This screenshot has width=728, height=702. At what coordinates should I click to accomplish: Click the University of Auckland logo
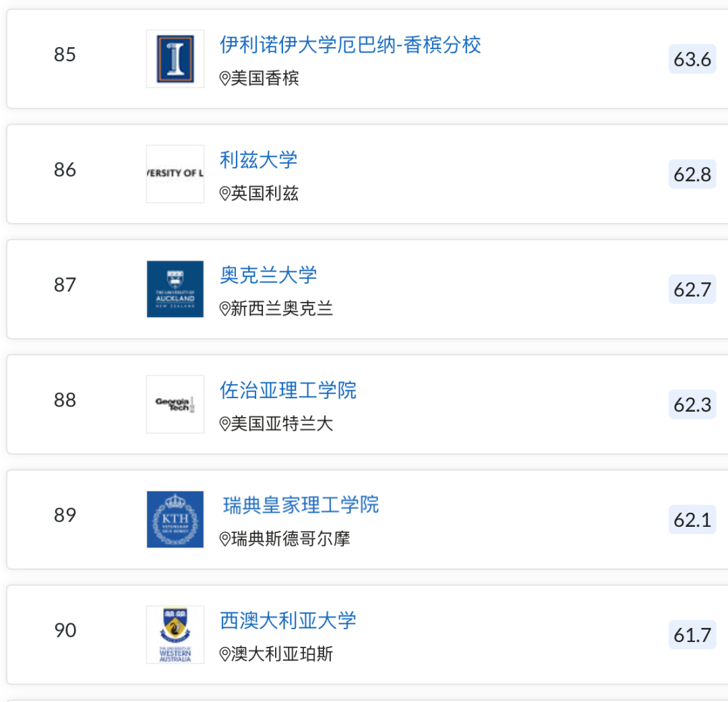(x=175, y=289)
